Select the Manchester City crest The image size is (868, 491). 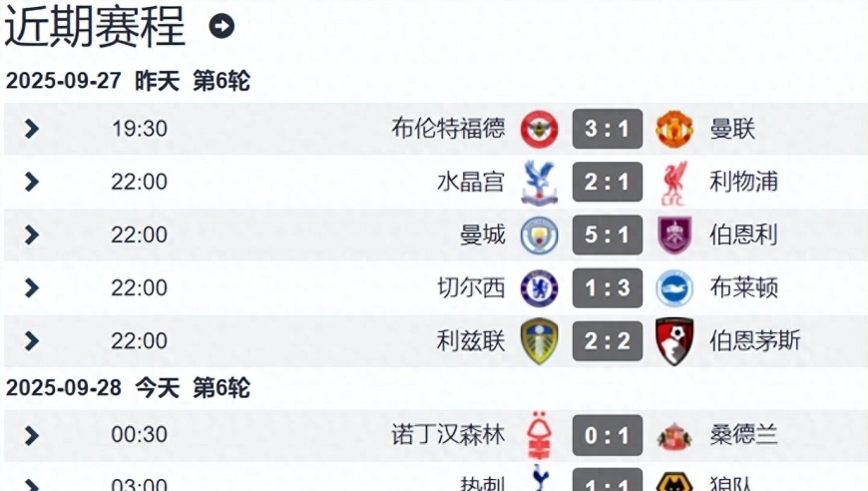coord(539,236)
